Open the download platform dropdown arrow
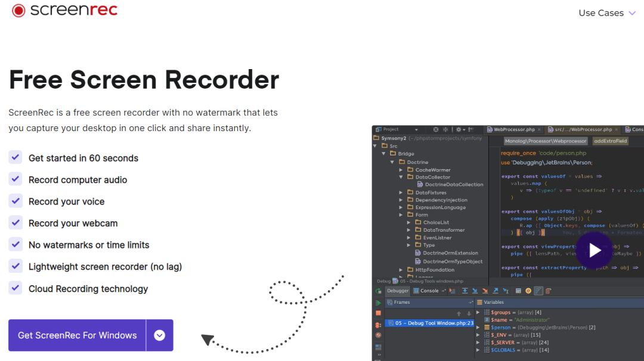The image size is (644, 361). 159,335
